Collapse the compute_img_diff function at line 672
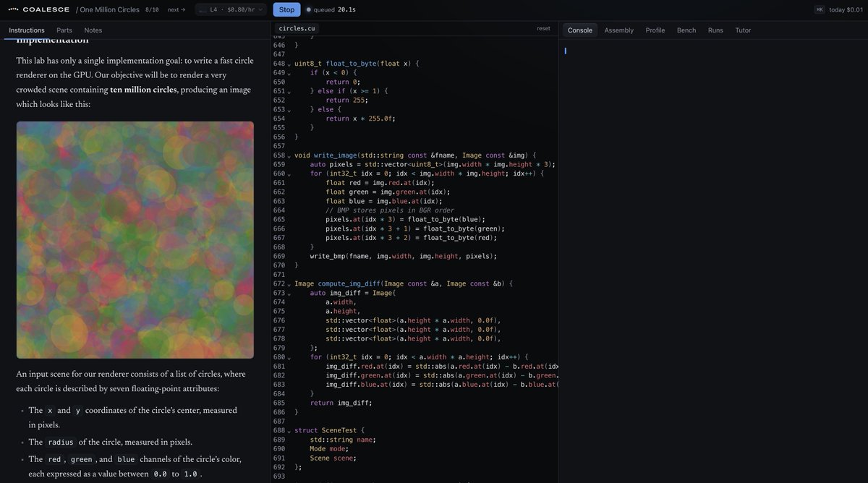Image resolution: width=868 pixels, height=483 pixels. (289, 284)
